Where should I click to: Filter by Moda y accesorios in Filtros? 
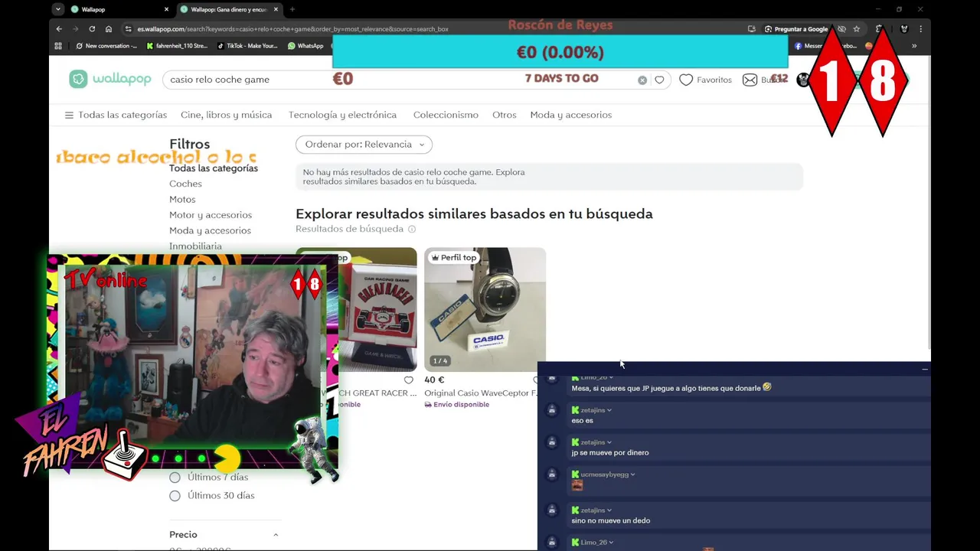point(210,230)
